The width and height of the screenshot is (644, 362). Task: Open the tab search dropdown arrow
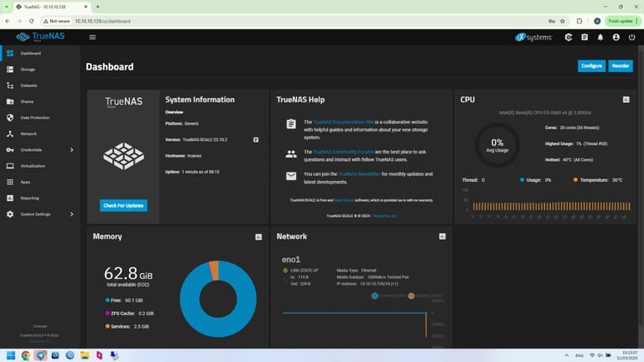point(7,7)
